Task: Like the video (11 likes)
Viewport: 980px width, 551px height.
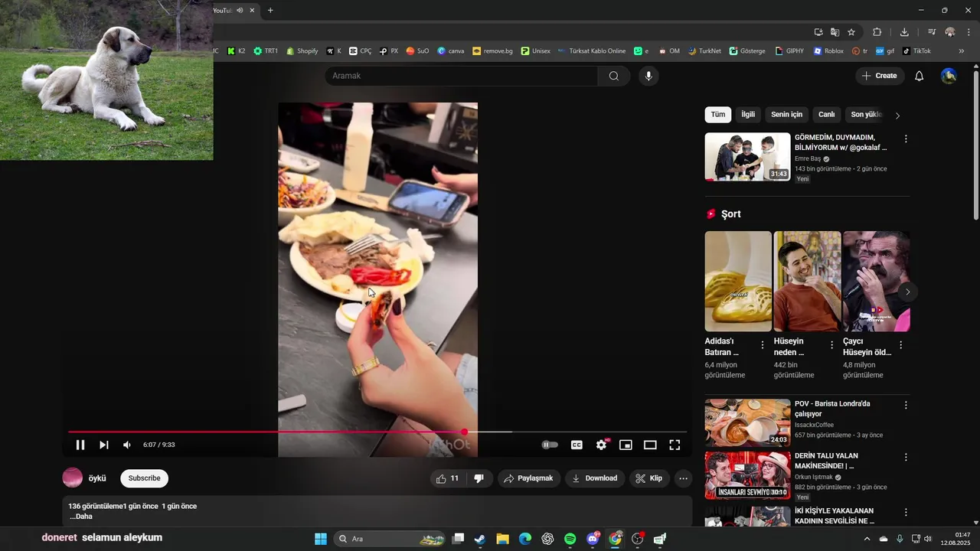Action: 447,478
